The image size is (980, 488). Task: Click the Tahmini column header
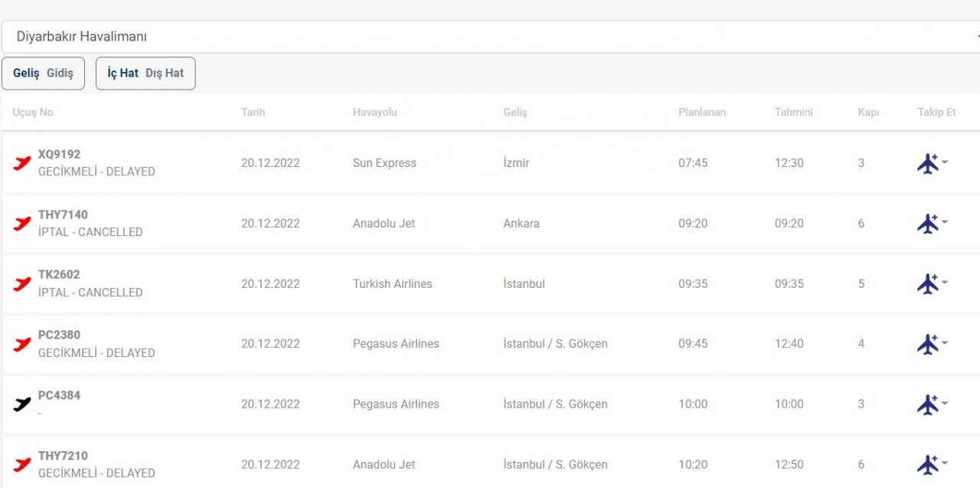click(793, 112)
